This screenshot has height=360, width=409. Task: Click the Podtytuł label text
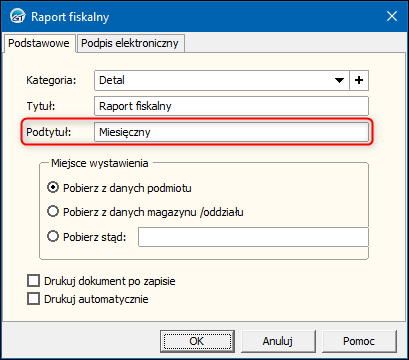49,132
